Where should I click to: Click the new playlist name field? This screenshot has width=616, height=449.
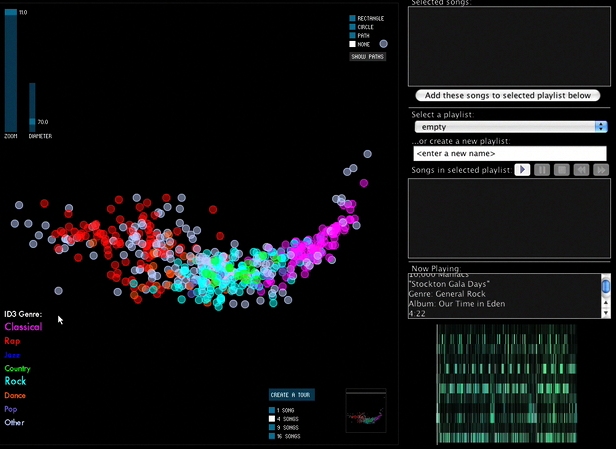pyautogui.click(x=510, y=153)
